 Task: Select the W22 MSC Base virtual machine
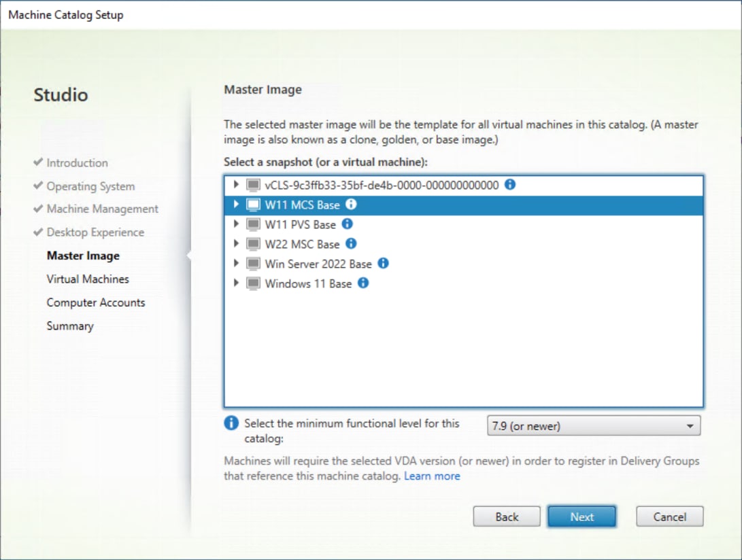[464, 244]
